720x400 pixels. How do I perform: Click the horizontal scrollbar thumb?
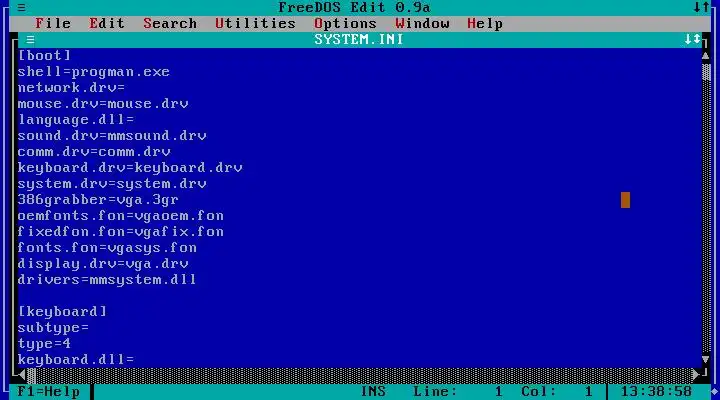tap(31, 375)
